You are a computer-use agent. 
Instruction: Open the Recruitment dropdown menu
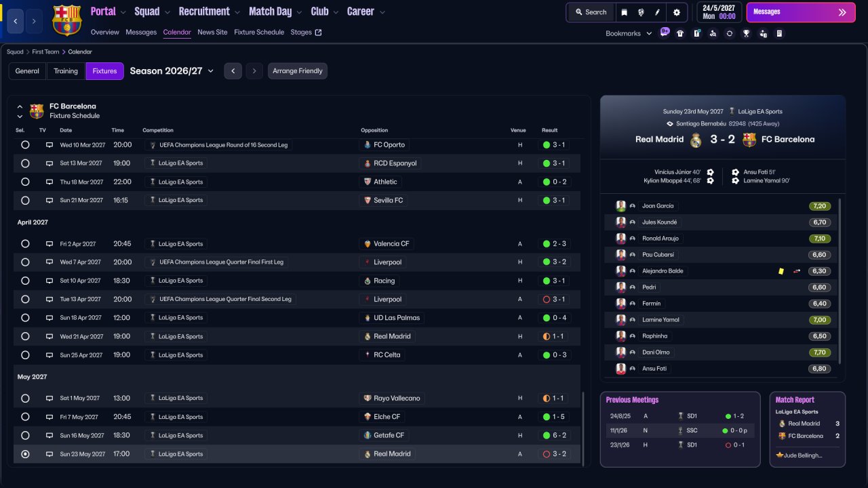click(209, 12)
